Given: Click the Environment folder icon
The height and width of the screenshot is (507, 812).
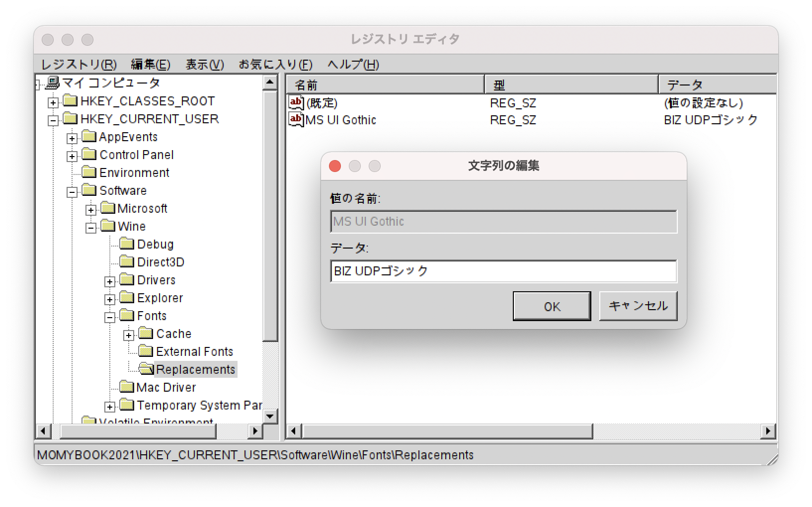Looking at the screenshot, I should (88, 172).
